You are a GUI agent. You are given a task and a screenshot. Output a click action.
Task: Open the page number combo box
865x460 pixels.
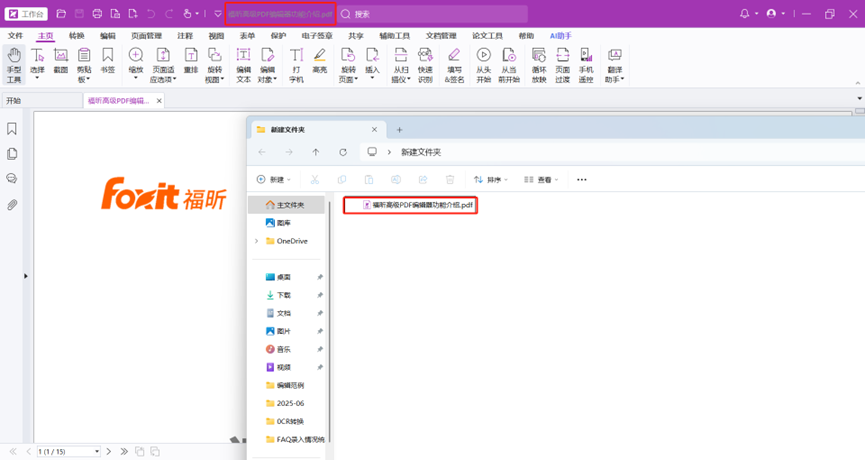click(x=68, y=451)
